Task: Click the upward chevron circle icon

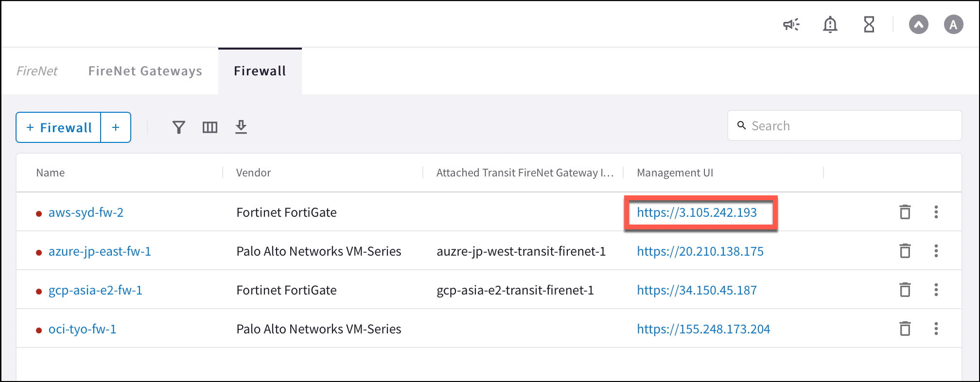Action: [x=919, y=24]
